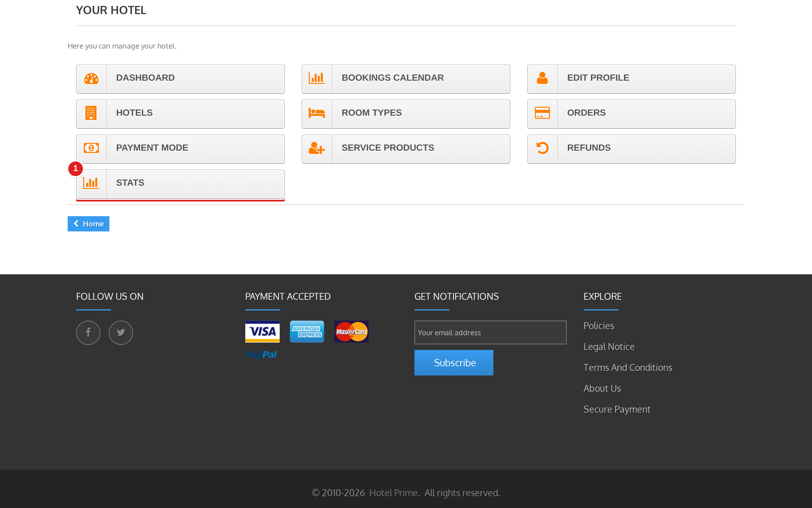Click the Hotels building icon
Image resolution: width=812 pixels, height=508 pixels.
point(91,113)
